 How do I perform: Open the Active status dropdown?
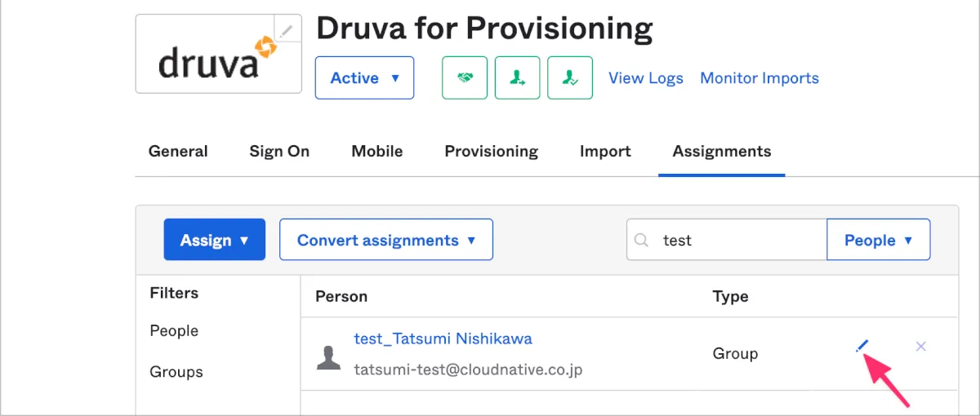pos(364,78)
